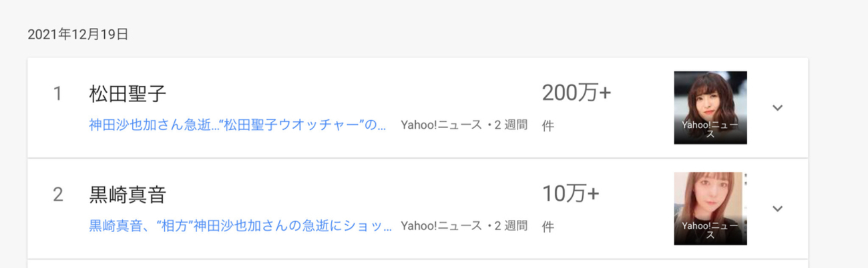Image resolution: width=868 pixels, height=268 pixels.
Task: Click the 2 週間 timestamp in second row
Action: pos(511,225)
